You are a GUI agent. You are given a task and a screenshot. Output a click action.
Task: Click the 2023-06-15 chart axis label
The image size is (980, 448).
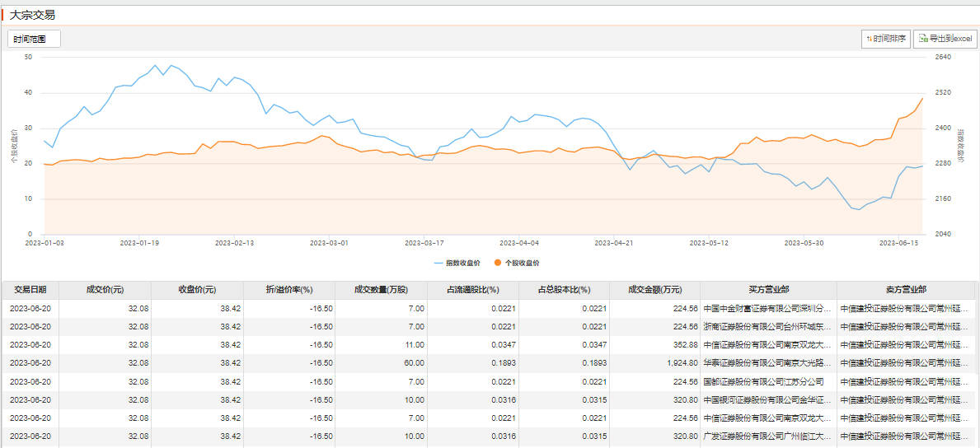click(x=898, y=242)
